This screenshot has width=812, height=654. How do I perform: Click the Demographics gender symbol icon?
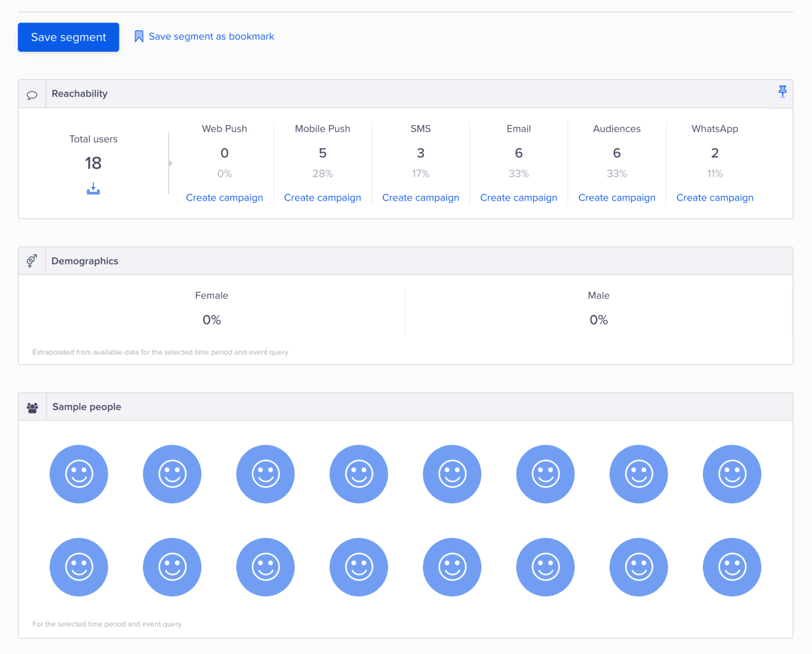coord(32,261)
